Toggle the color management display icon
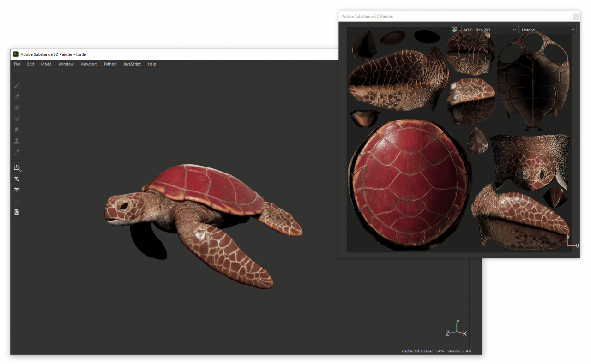Screen dimensions: 591x364 [x=454, y=30]
